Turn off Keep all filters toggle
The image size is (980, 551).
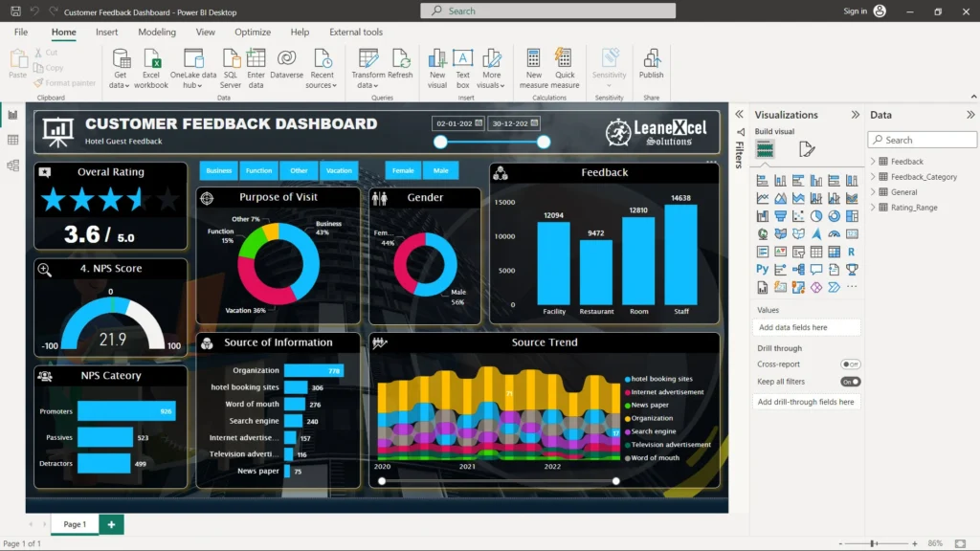pyautogui.click(x=850, y=382)
